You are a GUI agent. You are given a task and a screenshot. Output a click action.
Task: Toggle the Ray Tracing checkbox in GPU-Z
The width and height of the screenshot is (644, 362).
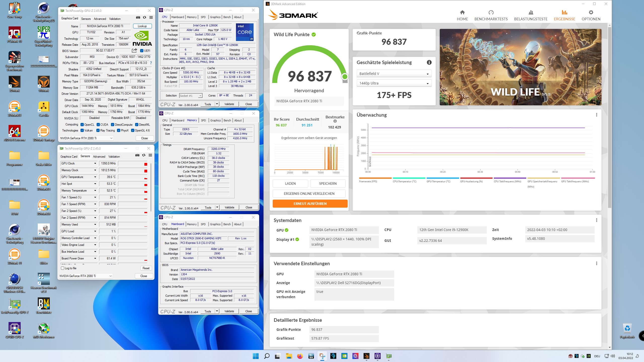98,130
